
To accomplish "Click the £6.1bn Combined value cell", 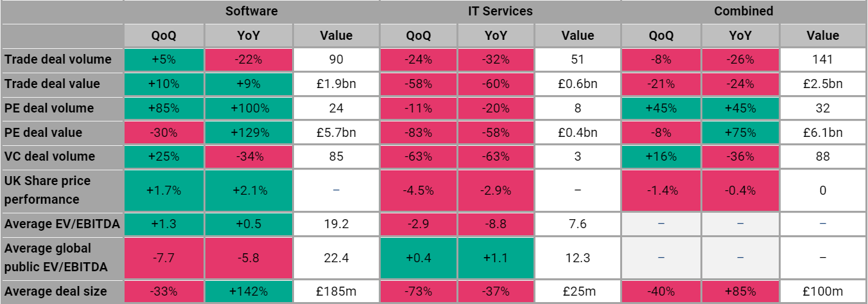I will [822, 132].
